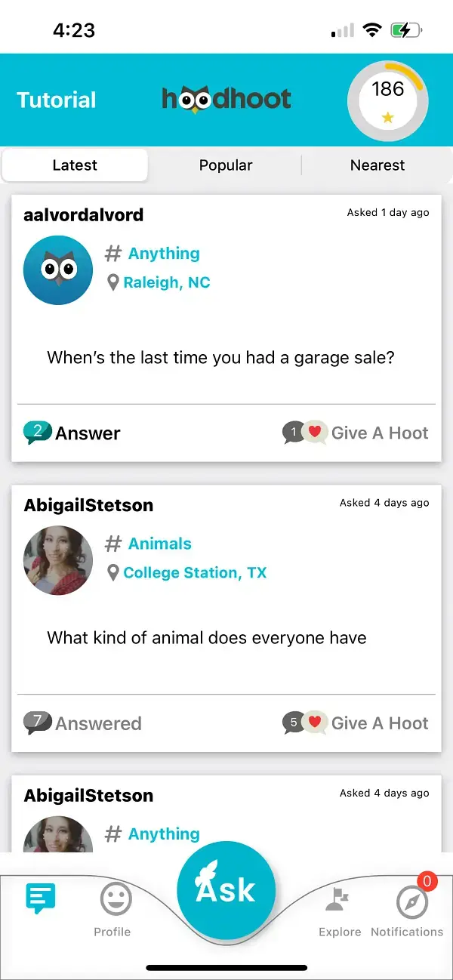This screenshot has width=453, height=980.
Task: Tap heart icon on animal question
Action: click(316, 723)
